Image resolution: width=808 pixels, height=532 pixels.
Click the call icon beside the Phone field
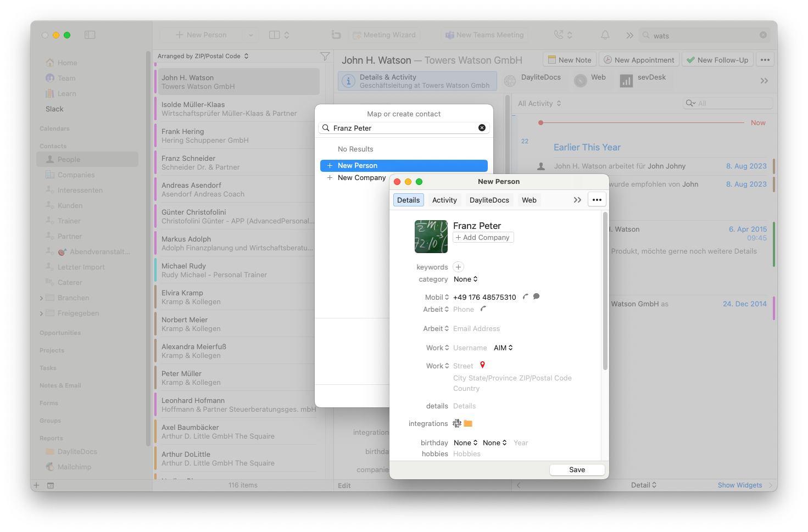coord(483,309)
